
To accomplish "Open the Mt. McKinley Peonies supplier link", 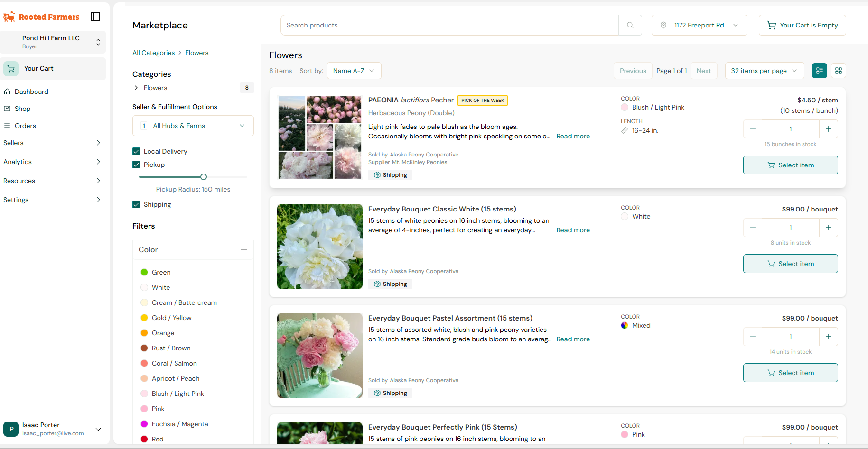I will pos(419,162).
